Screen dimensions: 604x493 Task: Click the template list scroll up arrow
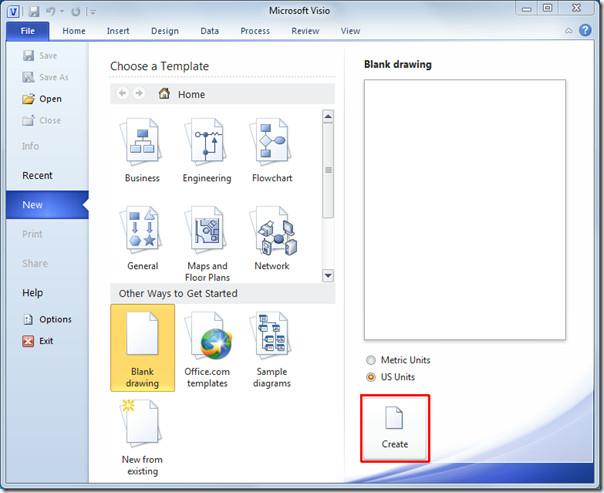click(328, 116)
